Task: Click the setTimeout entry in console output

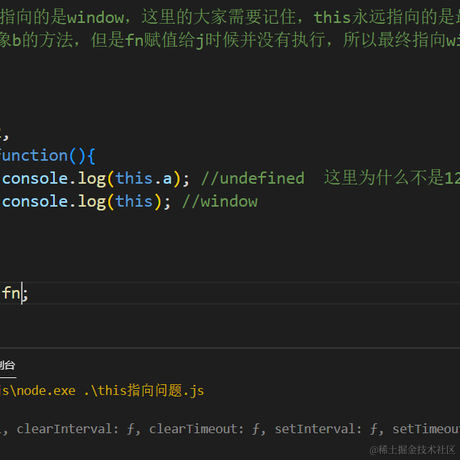Action: 426,429
